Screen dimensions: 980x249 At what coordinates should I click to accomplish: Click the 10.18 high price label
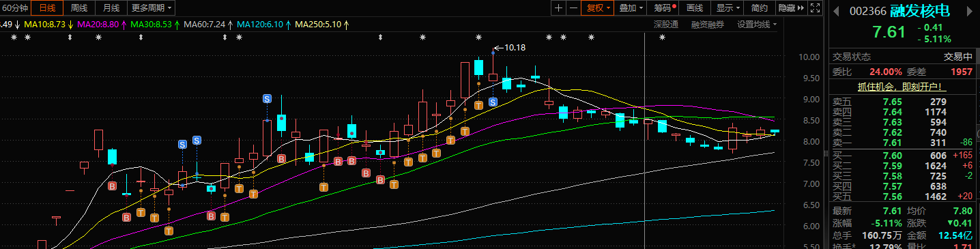coord(515,48)
